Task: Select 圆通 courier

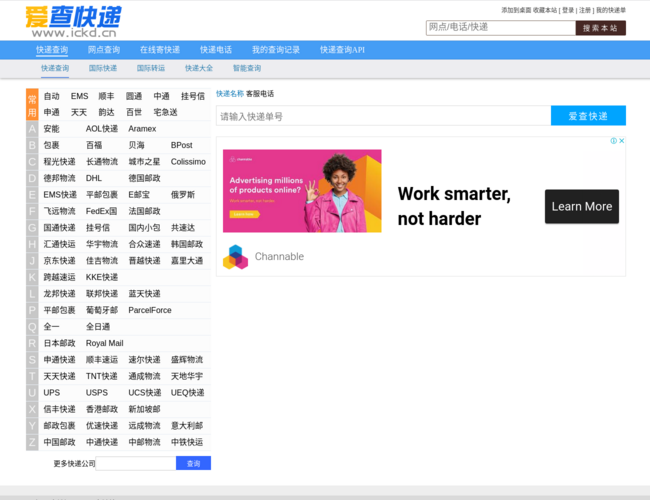Action: click(x=134, y=96)
